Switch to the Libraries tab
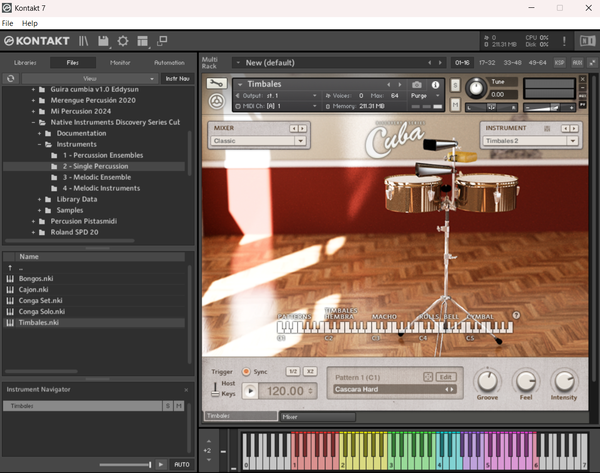The height and width of the screenshot is (473, 600). [24, 62]
